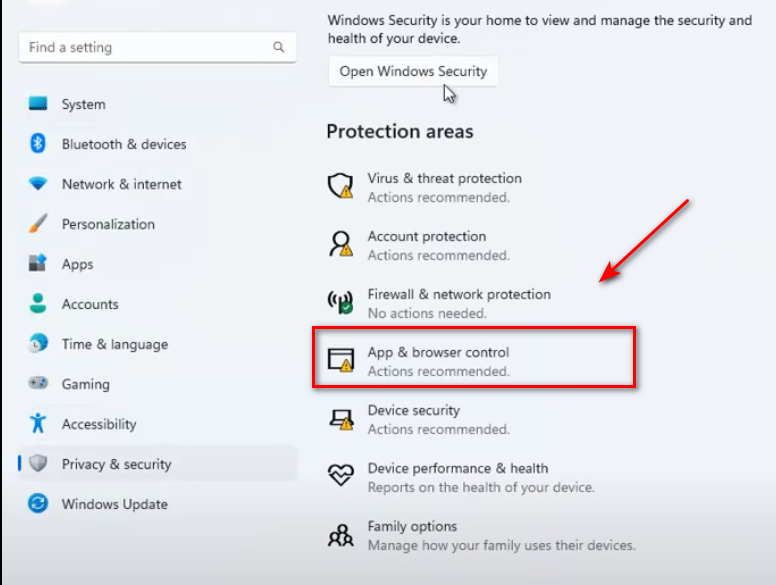The image size is (776, 585).
Task: Open Time & language settings
Action: pos(114,344)
